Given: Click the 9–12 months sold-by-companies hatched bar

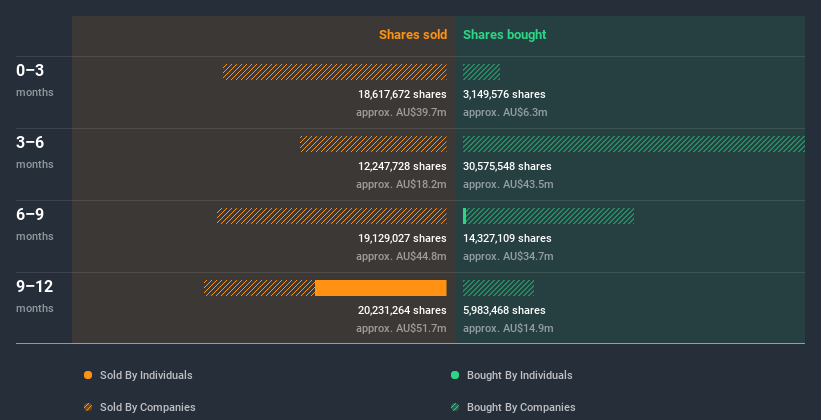Looking at the screenshot, I should pos(259,288).
